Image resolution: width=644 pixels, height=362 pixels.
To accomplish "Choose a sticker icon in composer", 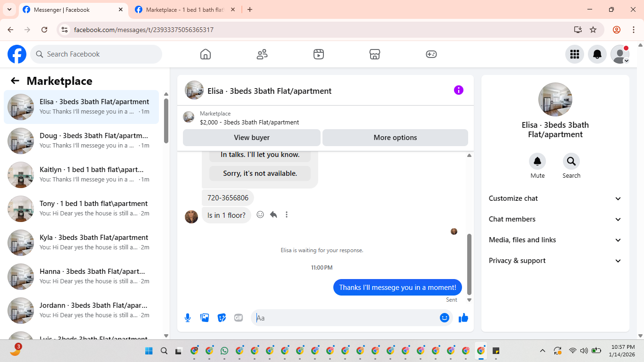I will [222, 318].
